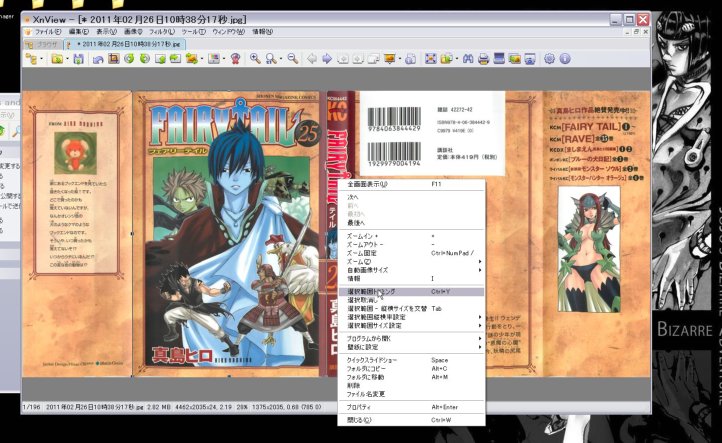Click the fullscreen toolbar icon
The height and width of the screenshot is (443, 722).
[431, 58]
